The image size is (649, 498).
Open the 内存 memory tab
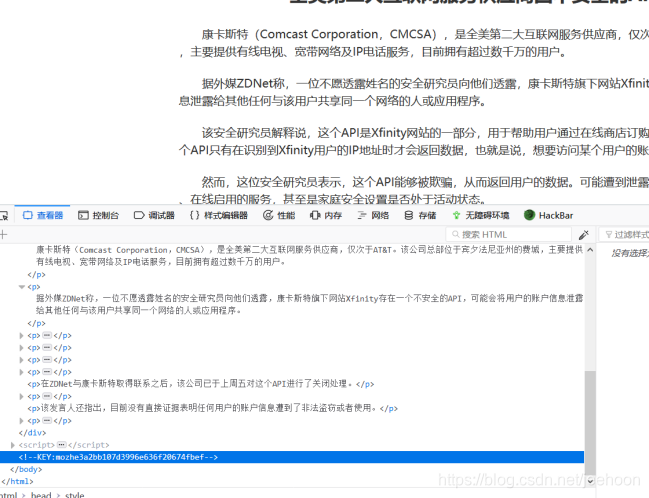(x=326, y=215)
